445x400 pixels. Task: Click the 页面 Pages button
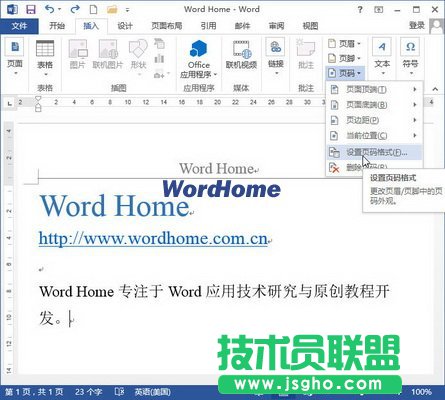tap(15, 57)
